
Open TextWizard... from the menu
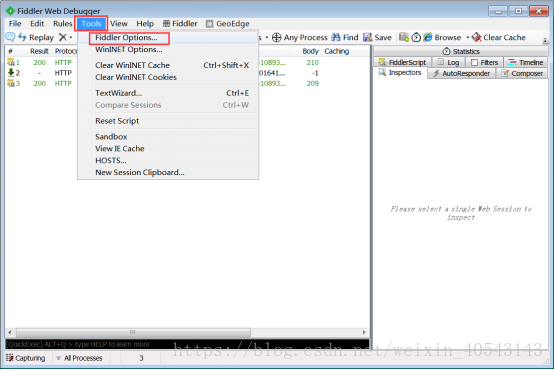pyautogui.click(x=118, y=93)
